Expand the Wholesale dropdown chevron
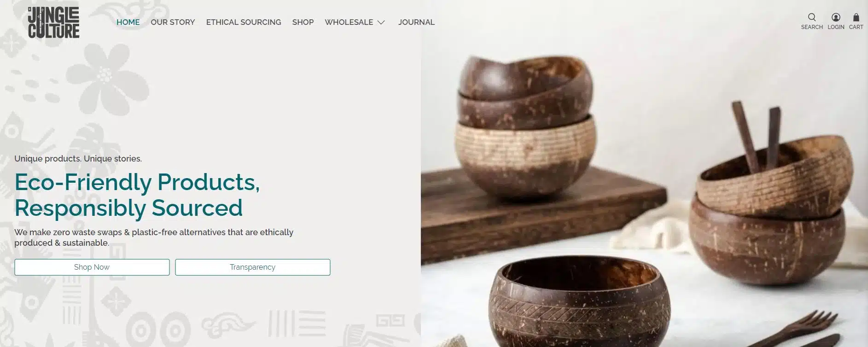The width and height of the screenshot is (868, 347). click(x=381, y=22)
